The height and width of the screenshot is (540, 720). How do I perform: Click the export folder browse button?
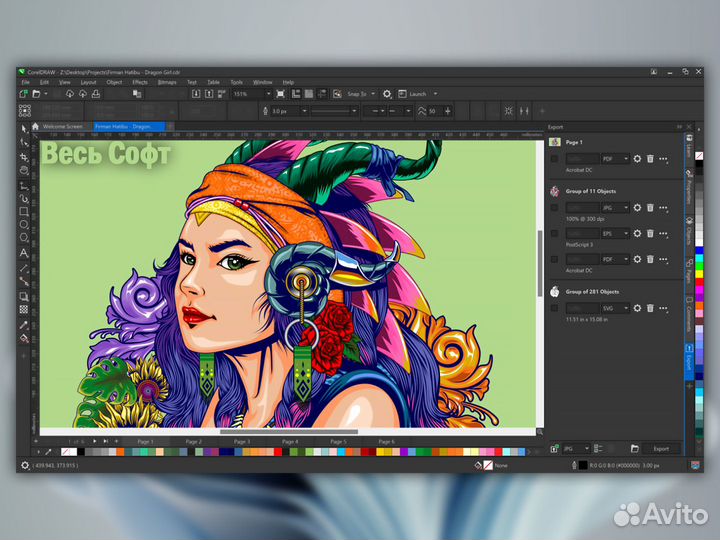click(635, 449)
